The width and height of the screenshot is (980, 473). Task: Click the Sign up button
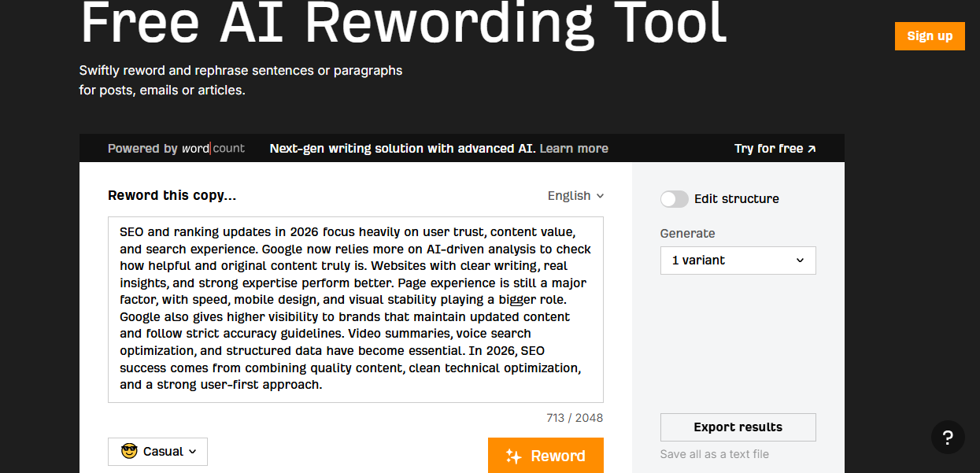pyautogui.click(x=929, y=36)
